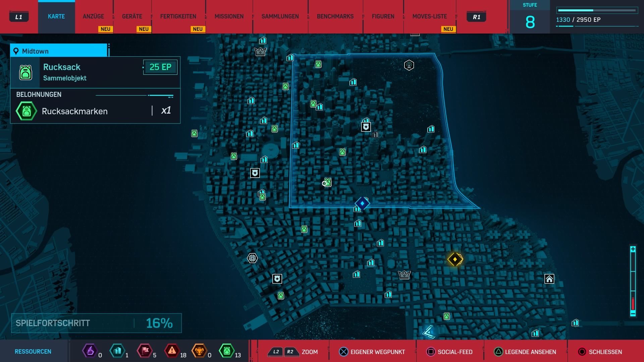
Task: Select the KARTE tab
Action: coord(56,16)
